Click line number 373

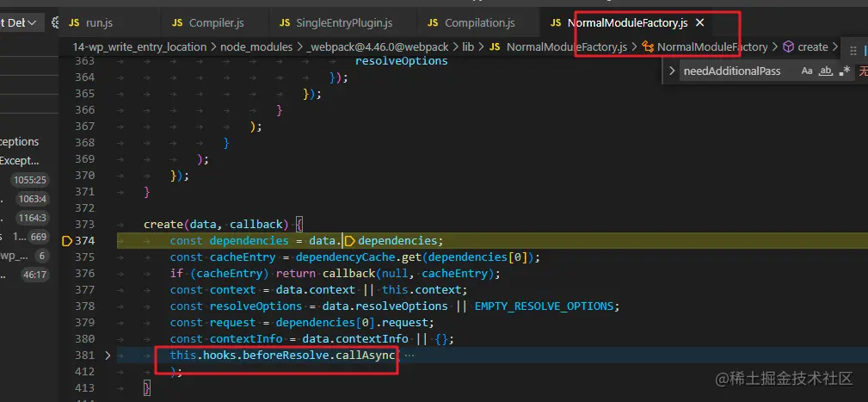(x=84, y=225)
